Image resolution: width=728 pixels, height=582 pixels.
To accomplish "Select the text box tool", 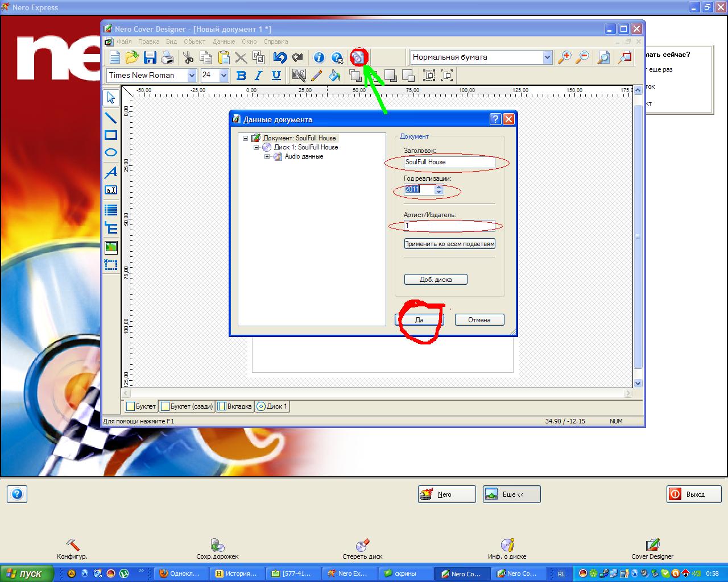I will [x=111, y=190].
